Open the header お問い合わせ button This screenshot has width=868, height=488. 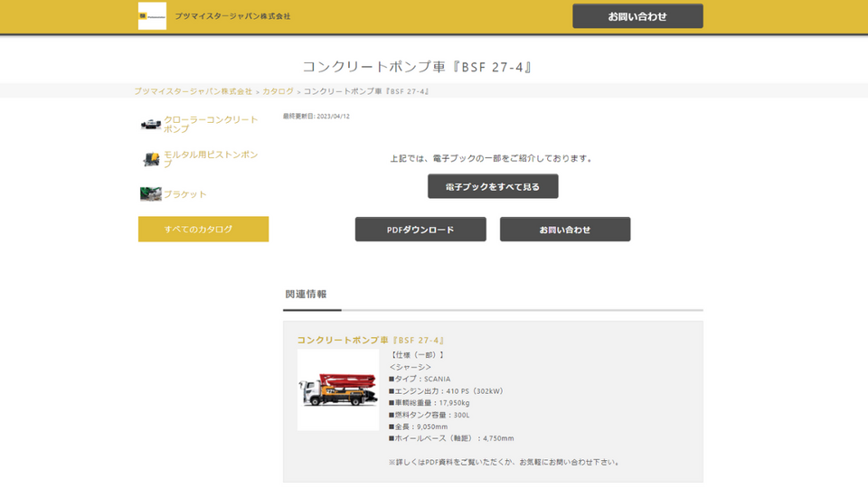[637, 16]
